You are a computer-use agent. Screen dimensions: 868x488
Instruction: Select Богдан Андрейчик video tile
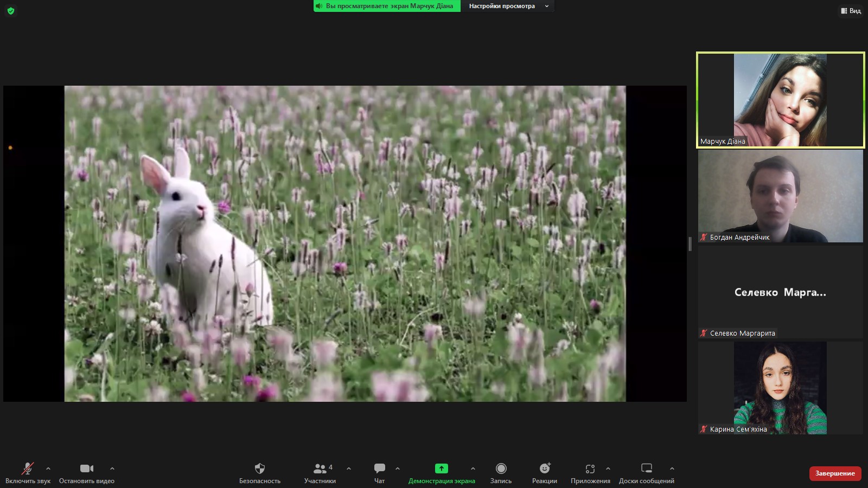click(781, 196)
